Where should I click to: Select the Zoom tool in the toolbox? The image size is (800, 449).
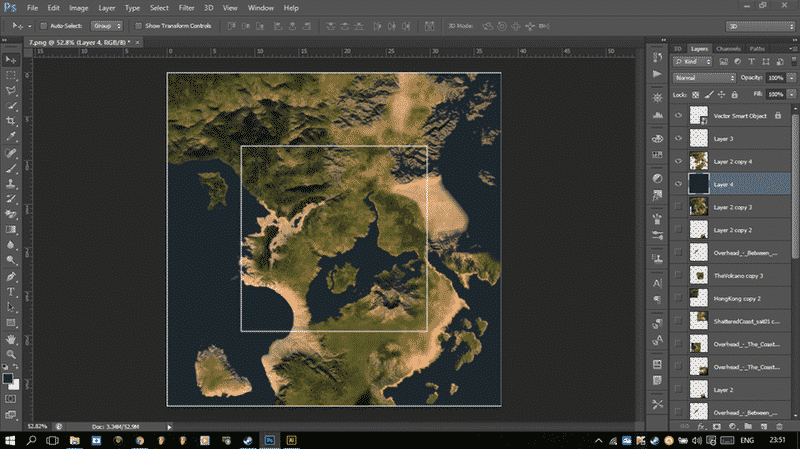[x=11, y=353]
